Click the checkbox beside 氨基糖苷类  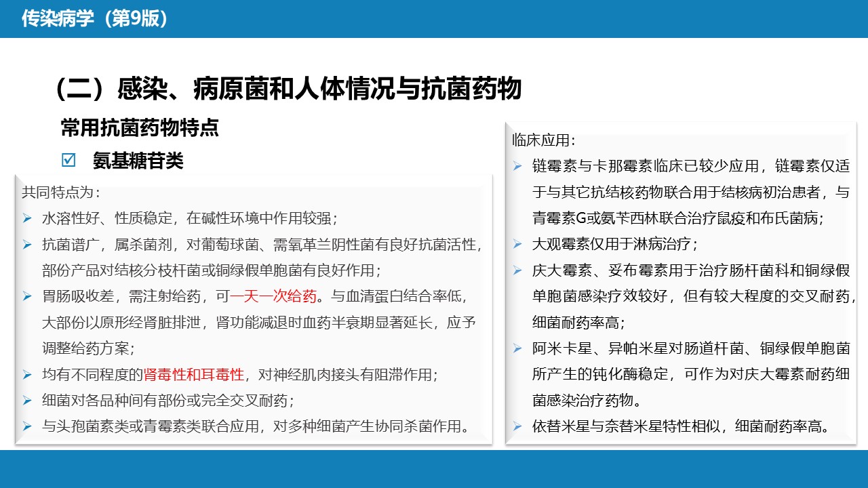[x=68, y=161]
